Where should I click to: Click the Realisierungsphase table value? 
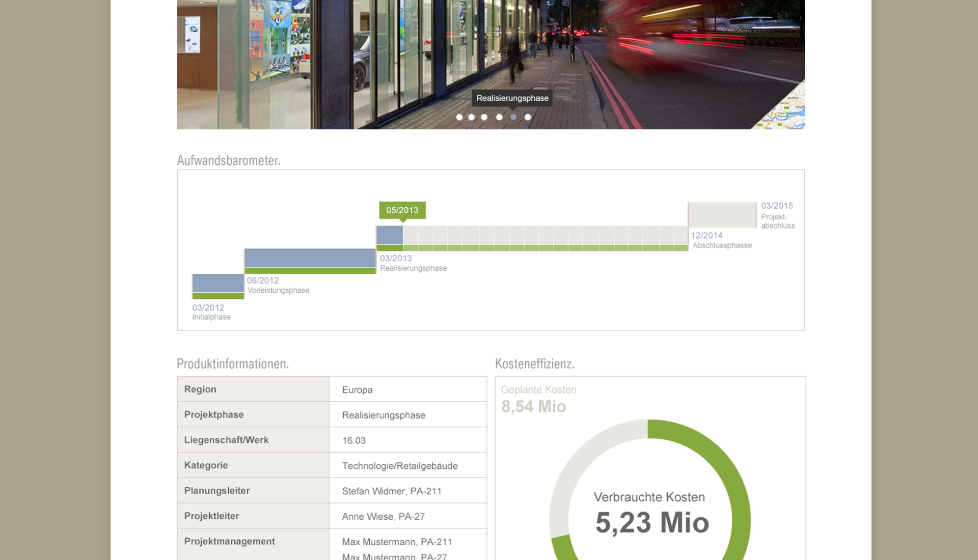point(384,415)
